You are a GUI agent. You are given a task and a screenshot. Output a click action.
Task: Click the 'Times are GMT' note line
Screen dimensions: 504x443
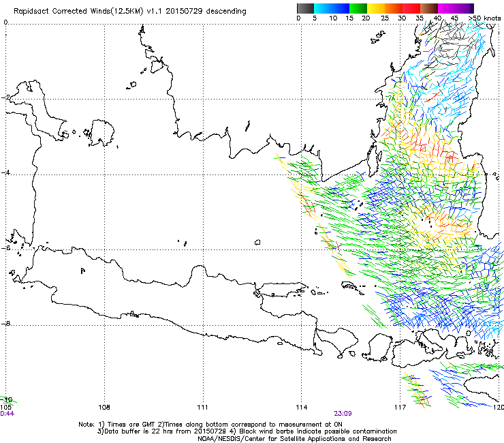pyautogui.click(x=210, y=425)
